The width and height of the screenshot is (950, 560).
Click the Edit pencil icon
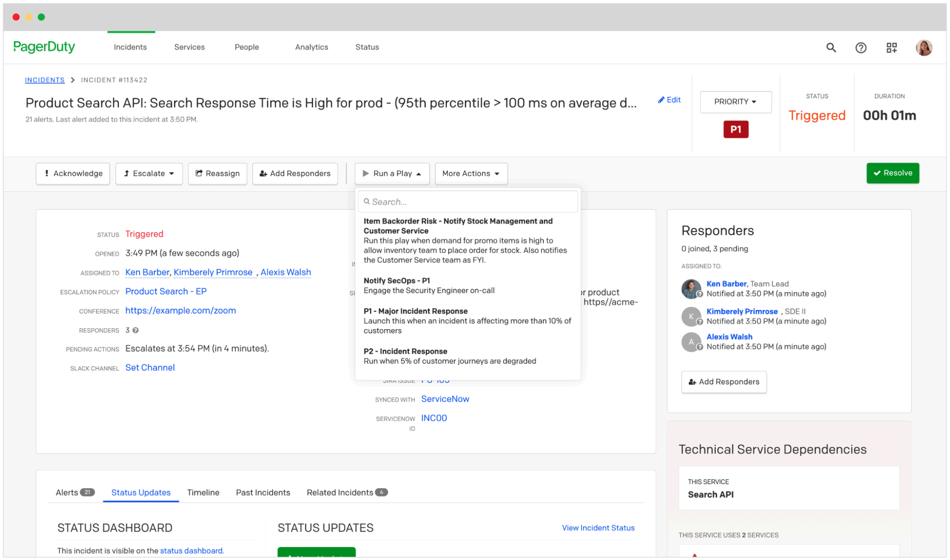(x=662, y=99)
